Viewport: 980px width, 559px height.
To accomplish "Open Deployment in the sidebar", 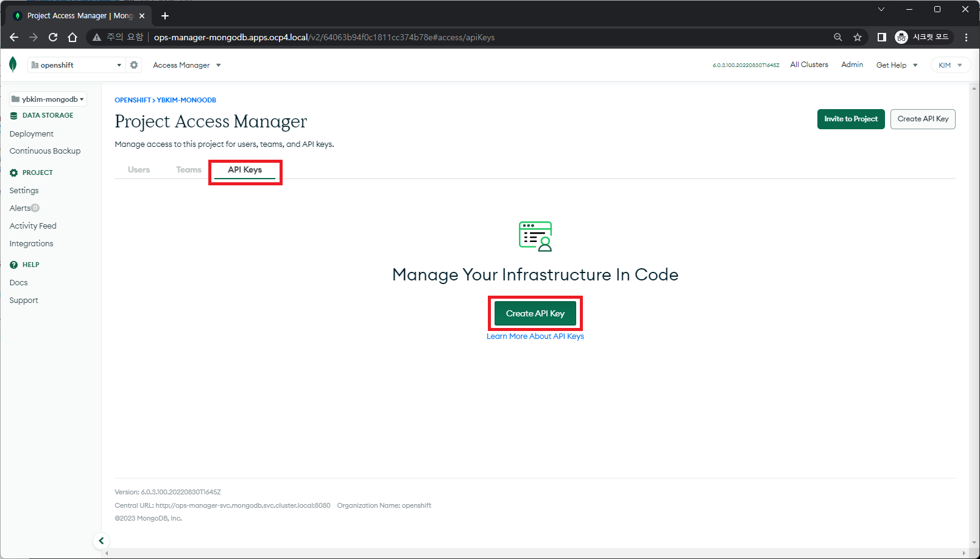I will [x=32, y=134].
